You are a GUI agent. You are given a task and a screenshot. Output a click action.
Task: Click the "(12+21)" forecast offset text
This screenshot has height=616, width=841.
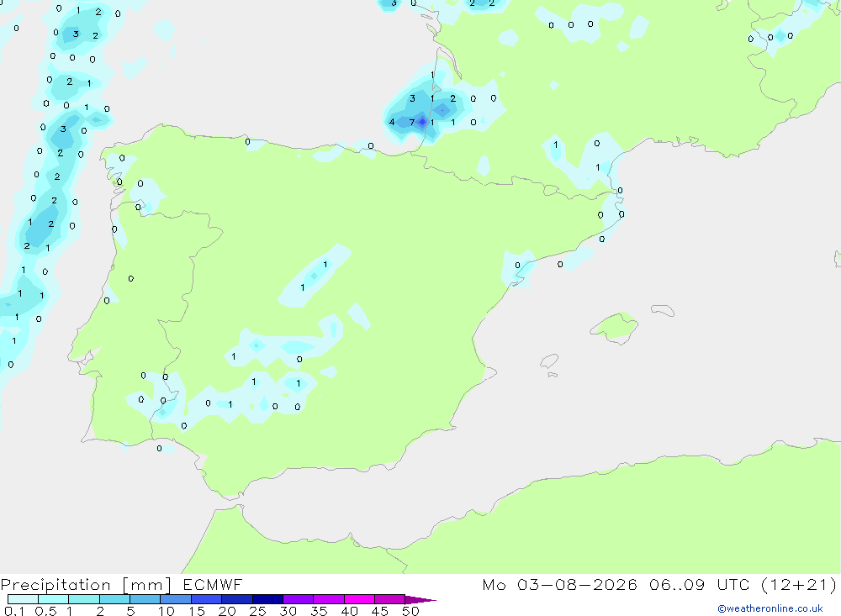click(x=799, y=585)
